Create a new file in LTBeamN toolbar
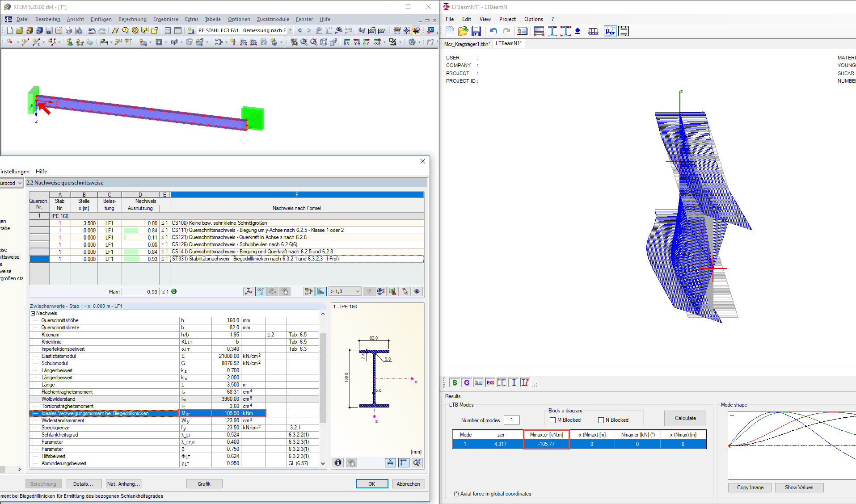 (450, 31)
